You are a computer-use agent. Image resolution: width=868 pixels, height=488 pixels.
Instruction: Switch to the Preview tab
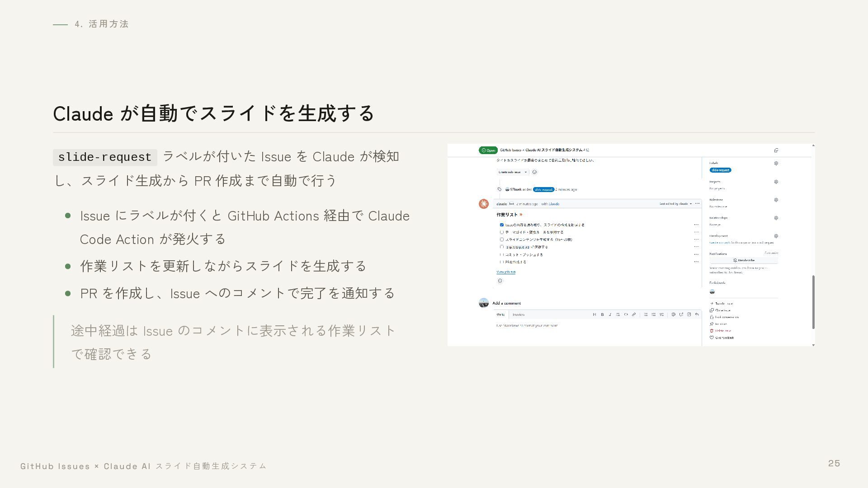[x=519, y=314]
